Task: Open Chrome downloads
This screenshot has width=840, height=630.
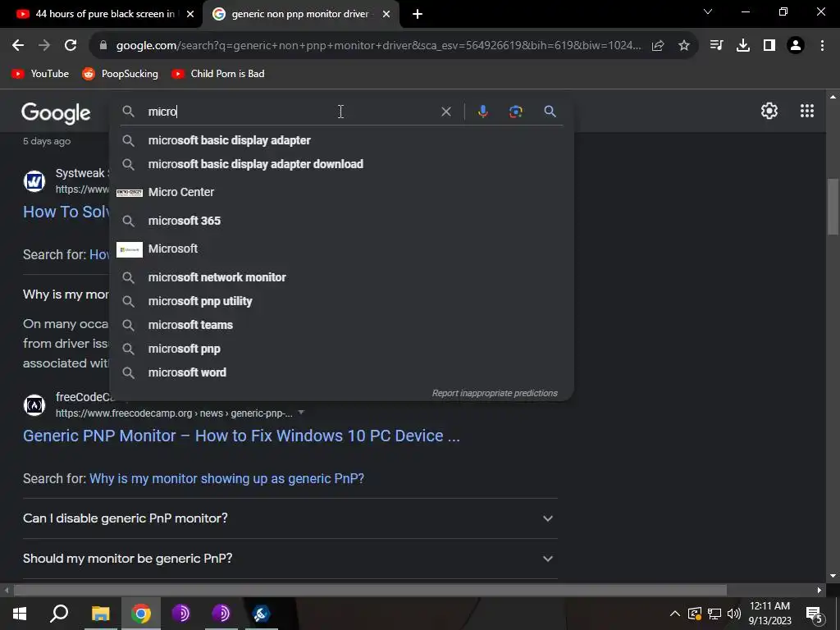Action: click(743, 46)
